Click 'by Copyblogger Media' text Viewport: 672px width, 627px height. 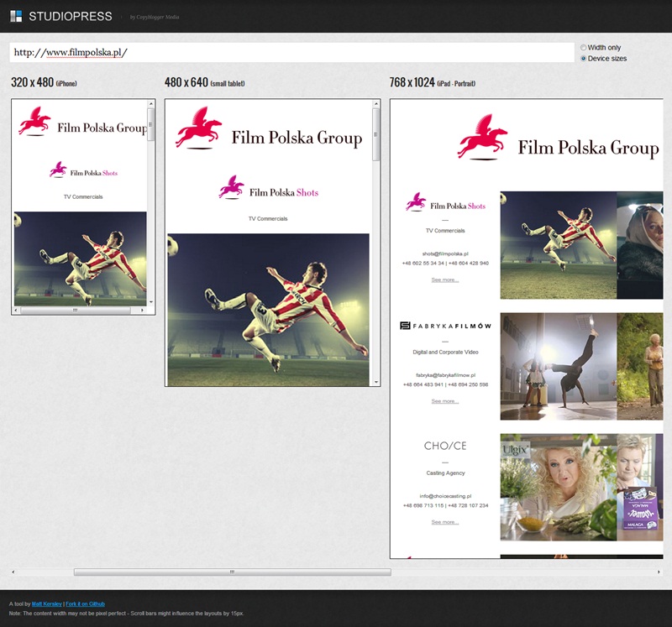coord(155,17)
